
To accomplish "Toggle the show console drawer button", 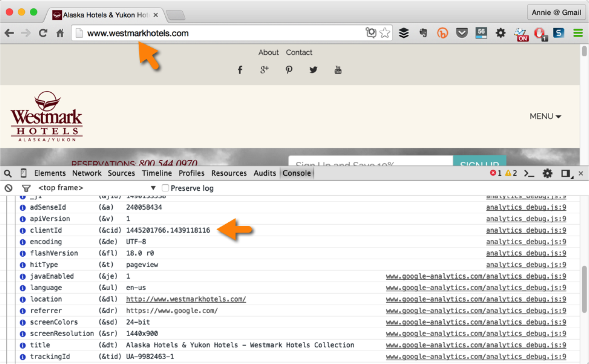I will (529, 173).
